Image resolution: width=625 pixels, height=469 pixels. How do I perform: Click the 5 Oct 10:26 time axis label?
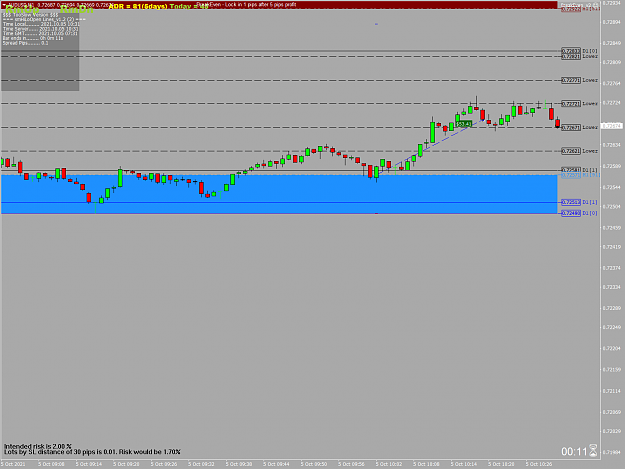(x=539, y=464)
